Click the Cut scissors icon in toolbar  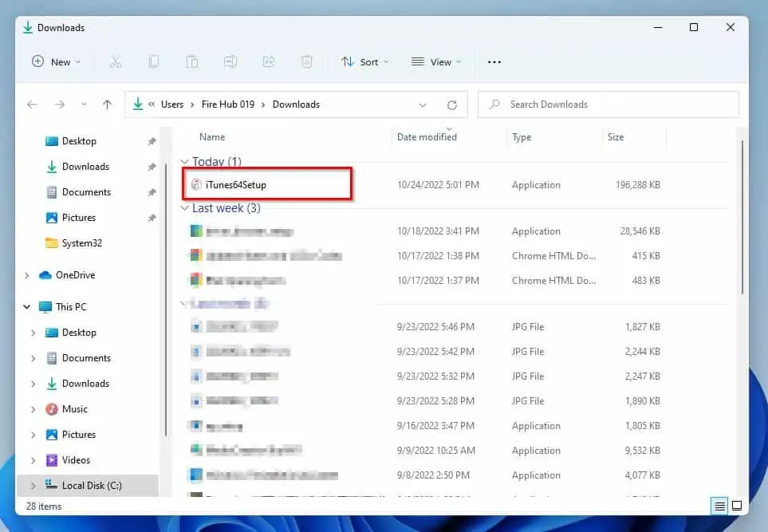point(115,61)
